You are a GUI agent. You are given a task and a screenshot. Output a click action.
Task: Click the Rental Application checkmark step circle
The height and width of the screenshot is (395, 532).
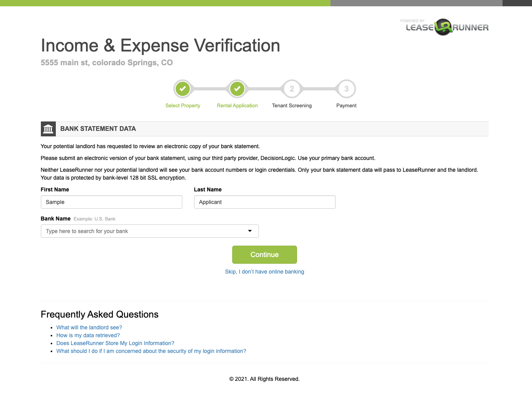point(237,89)
